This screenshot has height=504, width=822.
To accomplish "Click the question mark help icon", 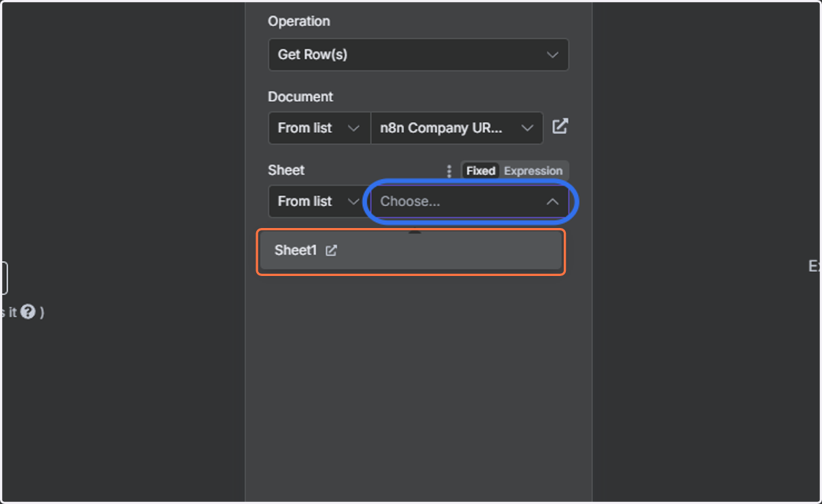I will click(x=27, y=312).
